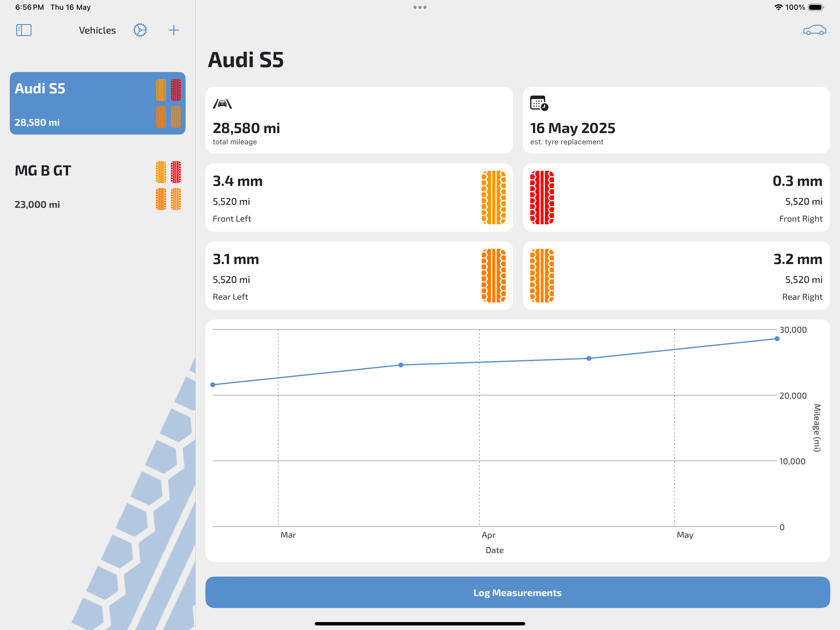
Task: Tap front-left tyre icon on Audi S5 sidebar card
Action: pyautogui.click(x=161, y=90)
